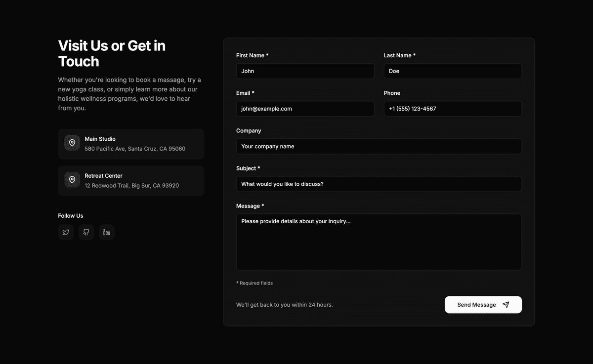Focus the Company name field
The image size is (593, 364).
tap(379, 146)
